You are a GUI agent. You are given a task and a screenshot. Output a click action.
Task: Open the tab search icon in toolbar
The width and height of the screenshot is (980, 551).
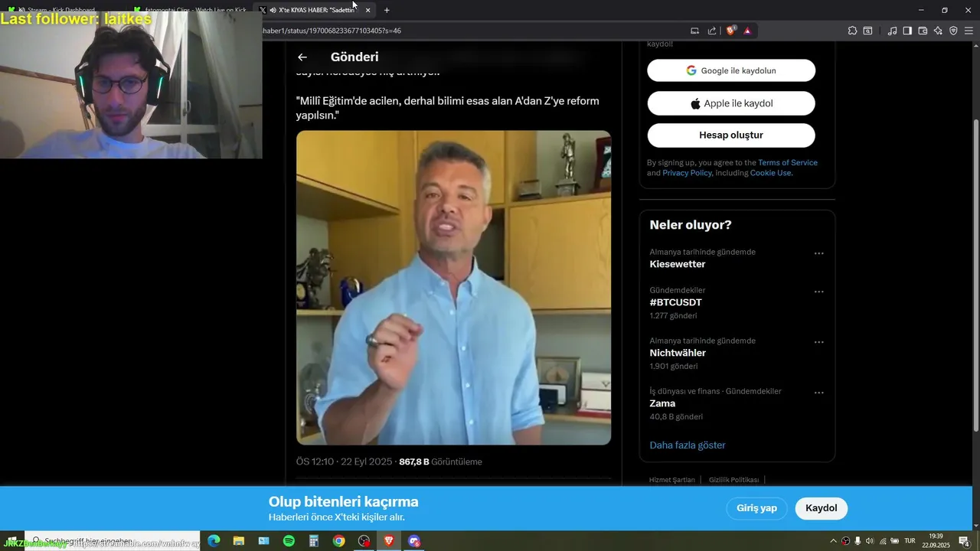[867, 31]
